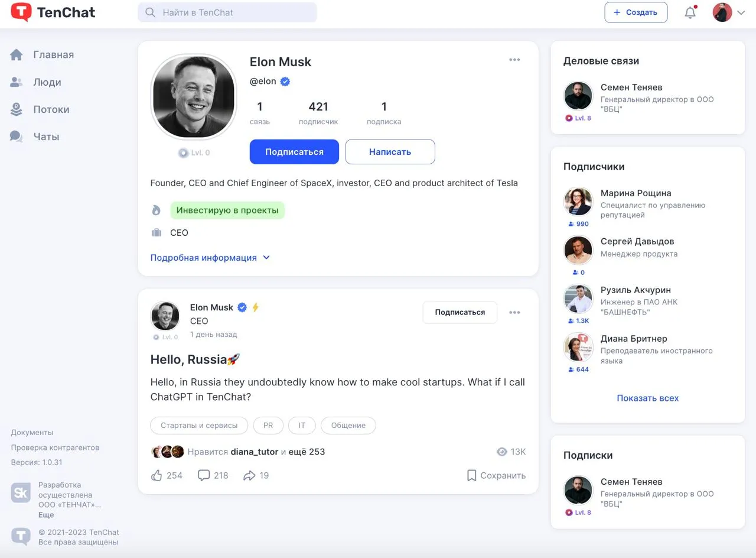The width and height of the screenshot is (756, 558).
Task: Click the blue Подписаться profile button
Action: (294, 152)
